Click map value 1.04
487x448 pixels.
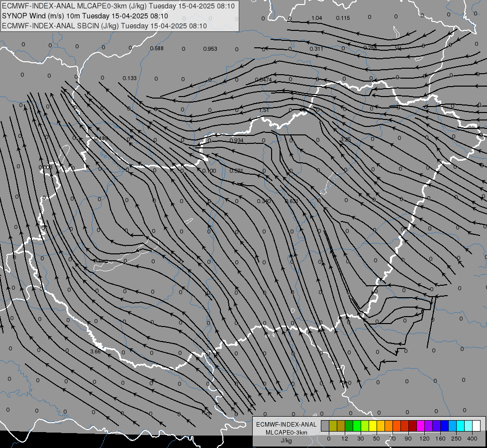pos(316,18)
